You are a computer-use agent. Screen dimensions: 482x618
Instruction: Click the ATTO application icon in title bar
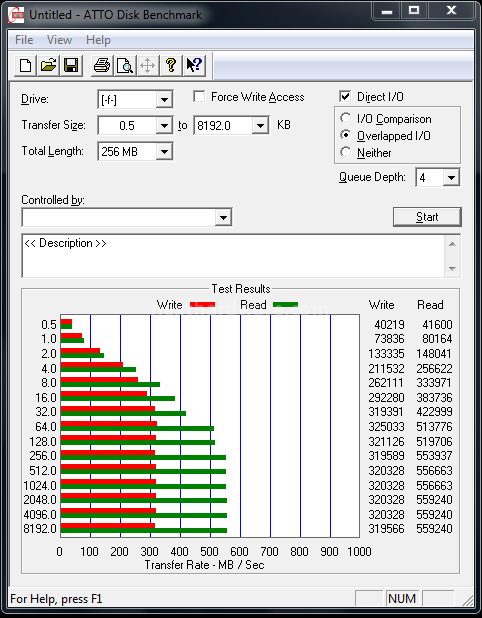point(17,15)
